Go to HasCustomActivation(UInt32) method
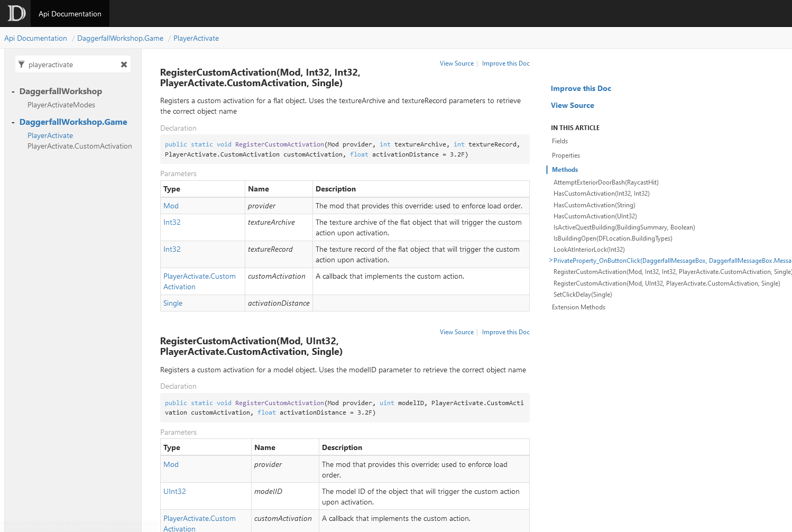 [595, 216]
